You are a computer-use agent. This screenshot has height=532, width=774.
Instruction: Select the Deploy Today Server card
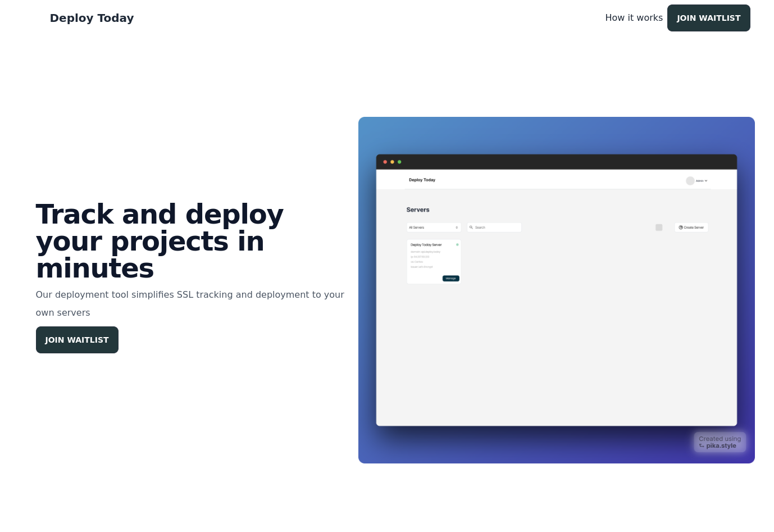(434, 261)
